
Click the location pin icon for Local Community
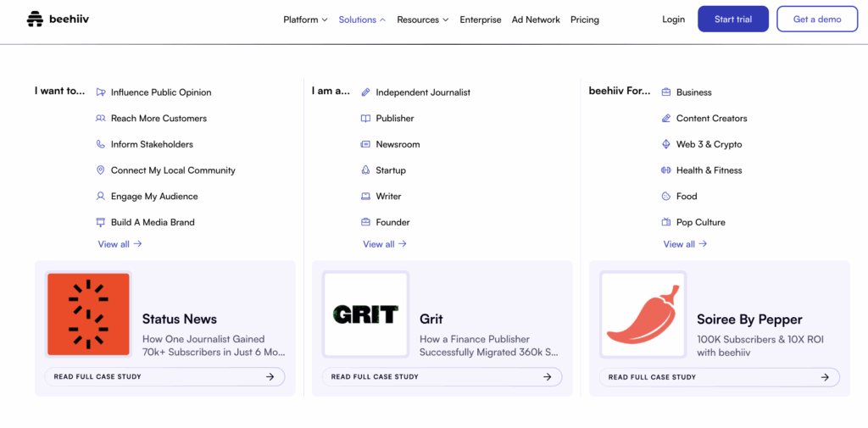pos(101,170)
